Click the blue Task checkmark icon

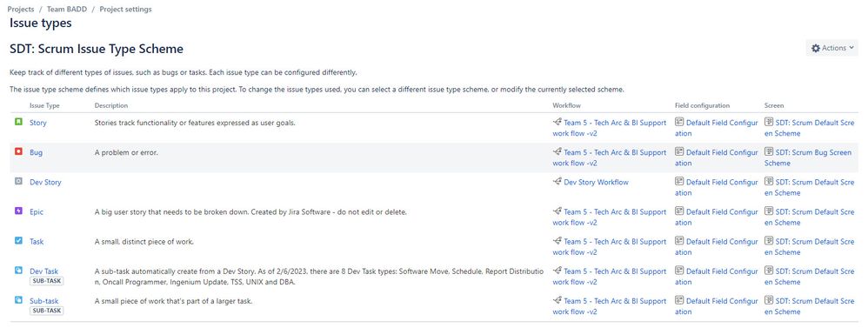point(18,240)
